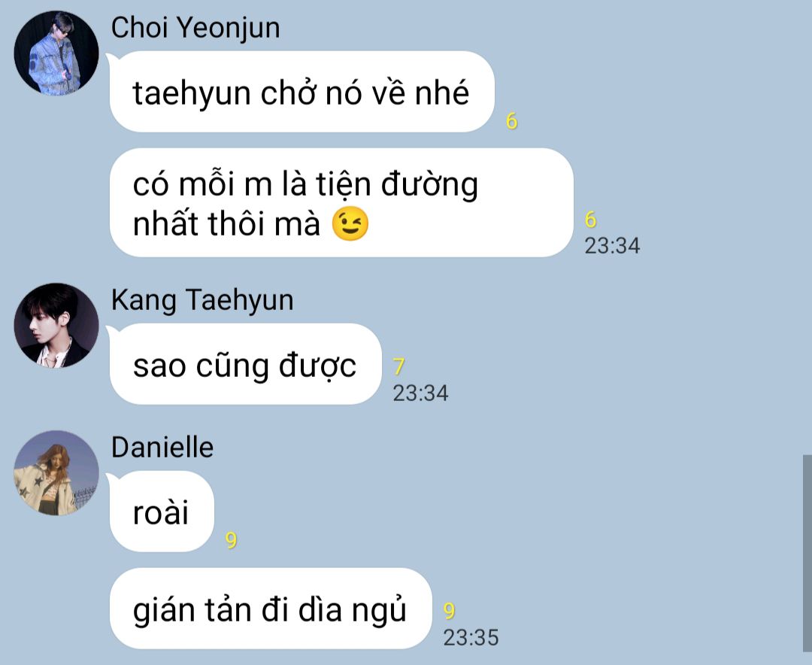Click unread count 6 beside "taehyun chở nó" message
The width and height of the screenshot is (812, 665).
pyautogui.click(x=512, y=121)
